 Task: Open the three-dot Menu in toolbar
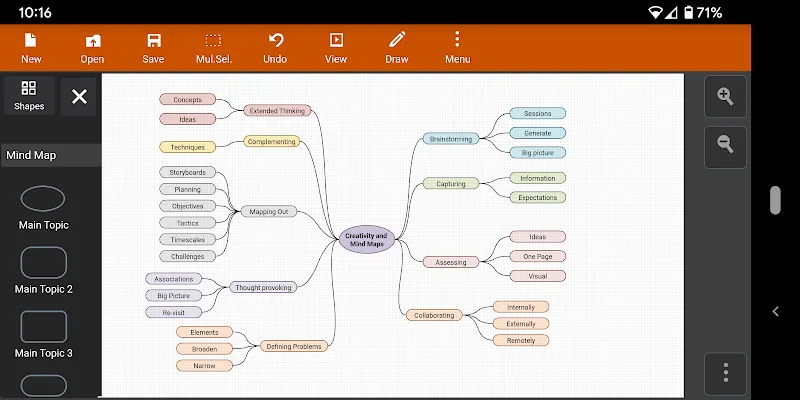point(457,47)
